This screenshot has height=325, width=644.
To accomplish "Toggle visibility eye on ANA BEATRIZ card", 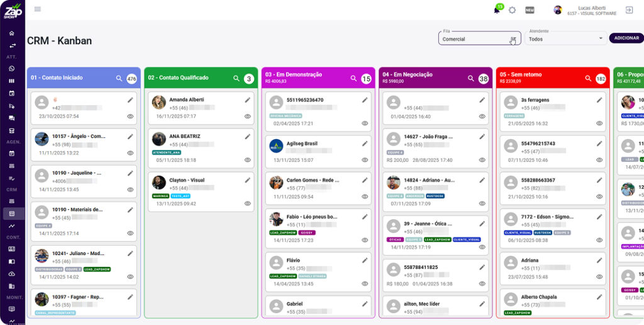I will point(248,160).
